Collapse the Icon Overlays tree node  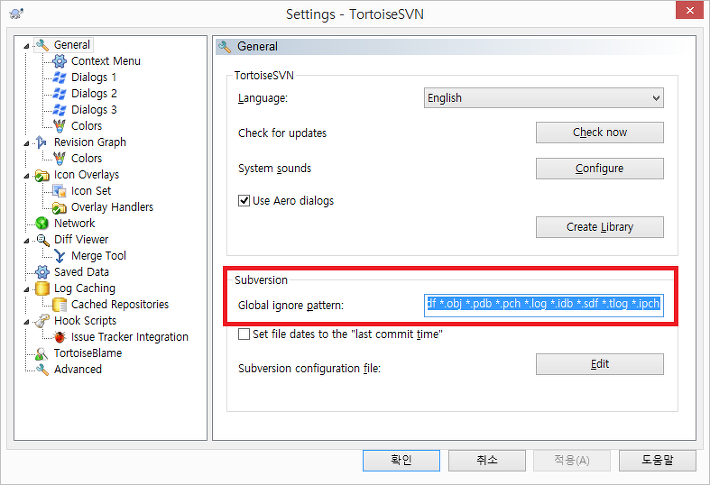tap(27, 176)
